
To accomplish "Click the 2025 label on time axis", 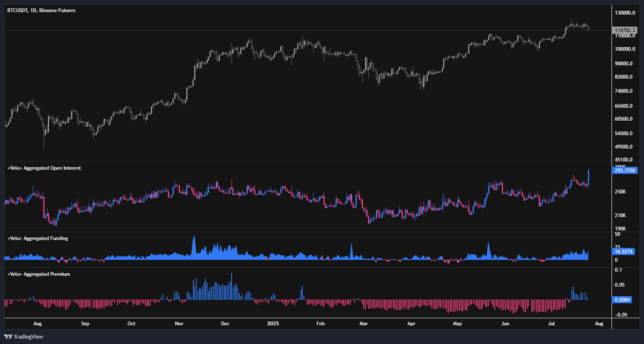I will pyautogui.click(x=273, y=324).
